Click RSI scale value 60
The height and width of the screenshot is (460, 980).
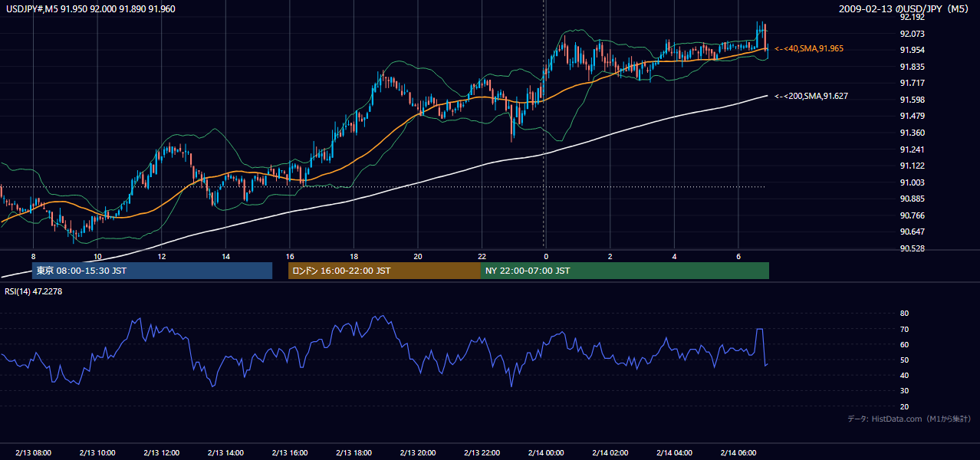pos(905,344)
